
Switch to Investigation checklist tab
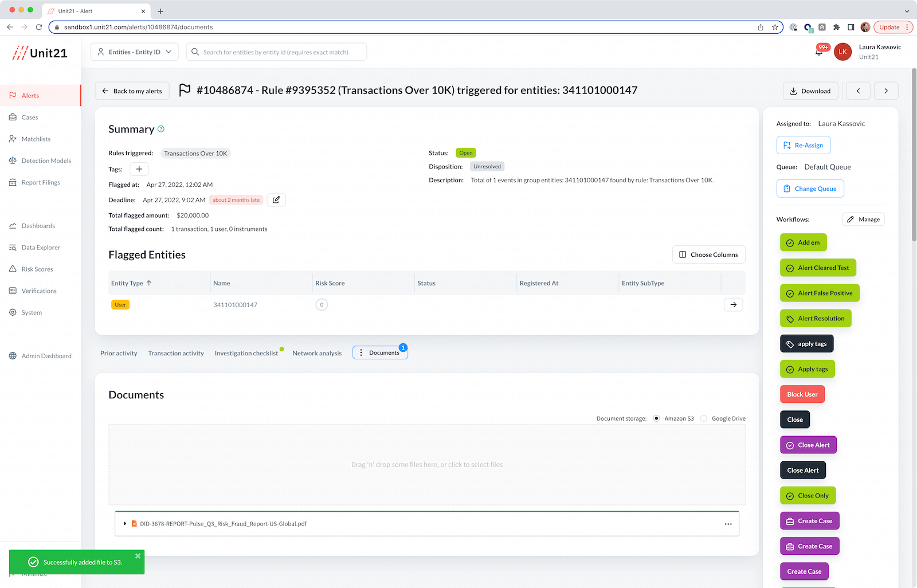pyautogui.click(x=246, y=353)
